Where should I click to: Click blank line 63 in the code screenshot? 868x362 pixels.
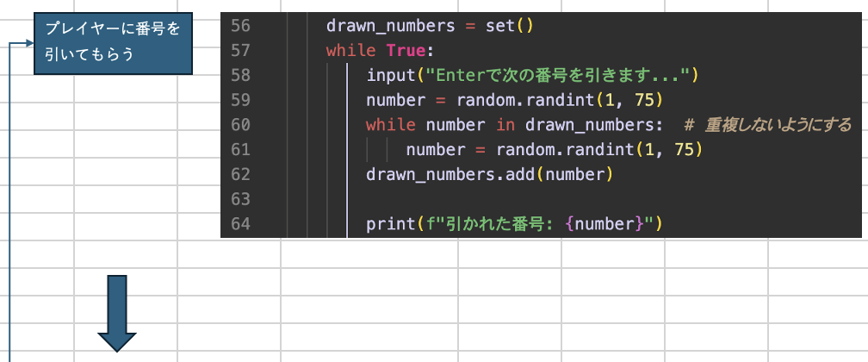point(541,199)
